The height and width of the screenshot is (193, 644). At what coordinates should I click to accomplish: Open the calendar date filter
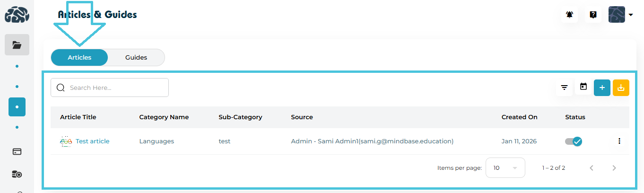click(x=583, y=87)
